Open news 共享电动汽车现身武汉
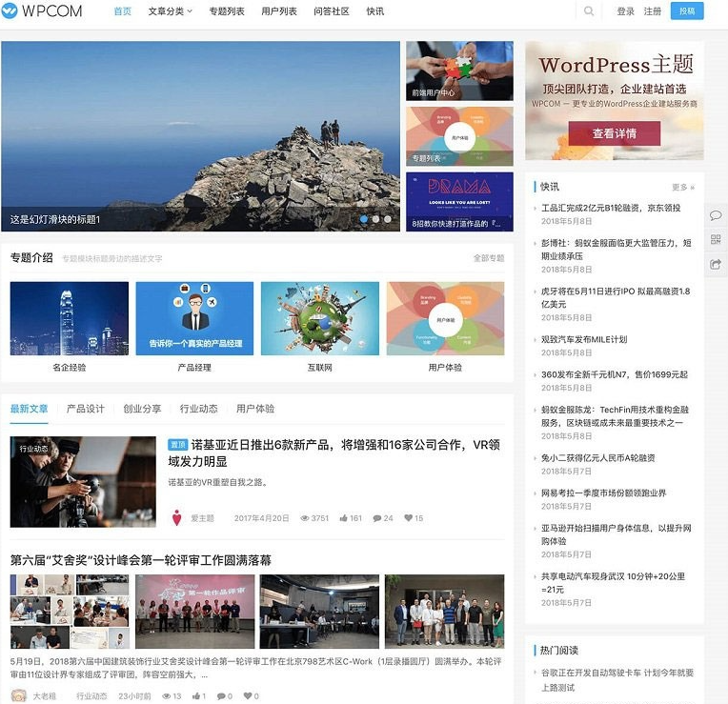This screenshot has width=728, height=704. click(x=613, y=582)
